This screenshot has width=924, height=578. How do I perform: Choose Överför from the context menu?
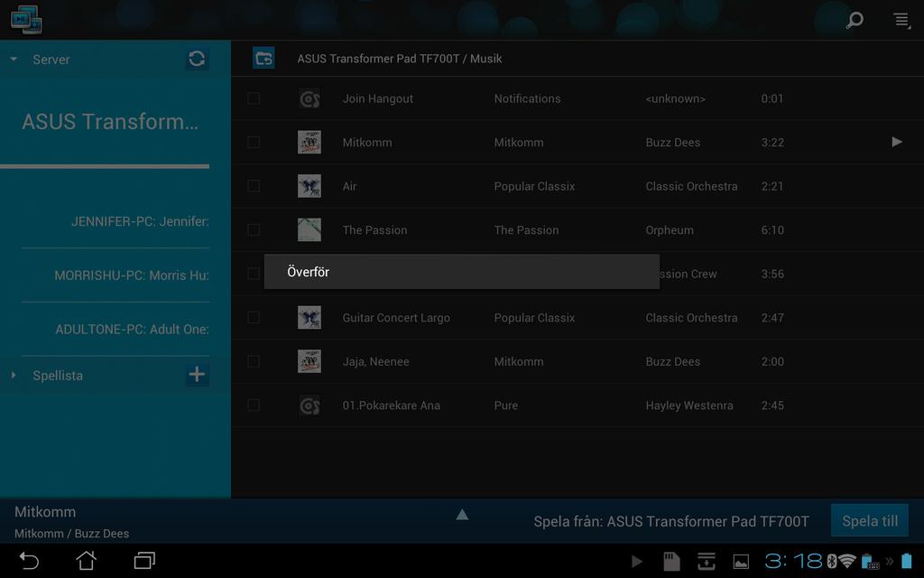[461, 272]
